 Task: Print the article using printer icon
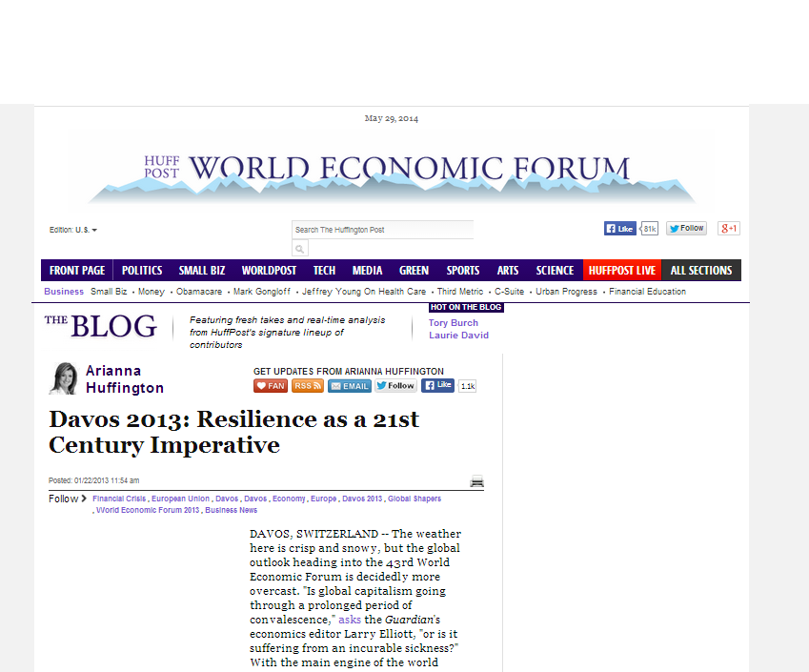(476, 481)
